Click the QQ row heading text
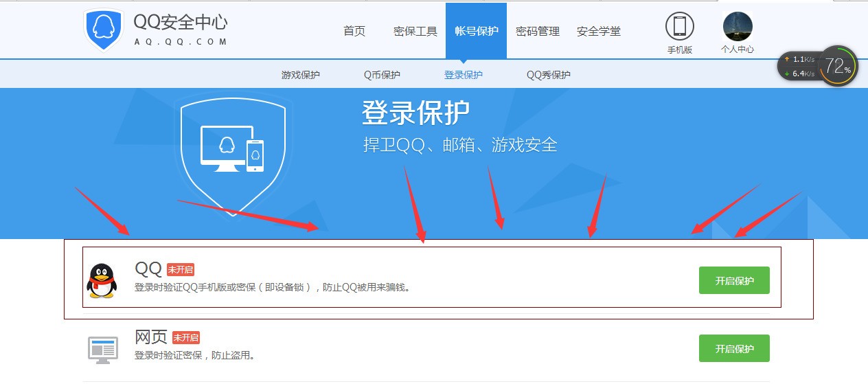Screen dimensions: 868x384 (x=148, y=269)
